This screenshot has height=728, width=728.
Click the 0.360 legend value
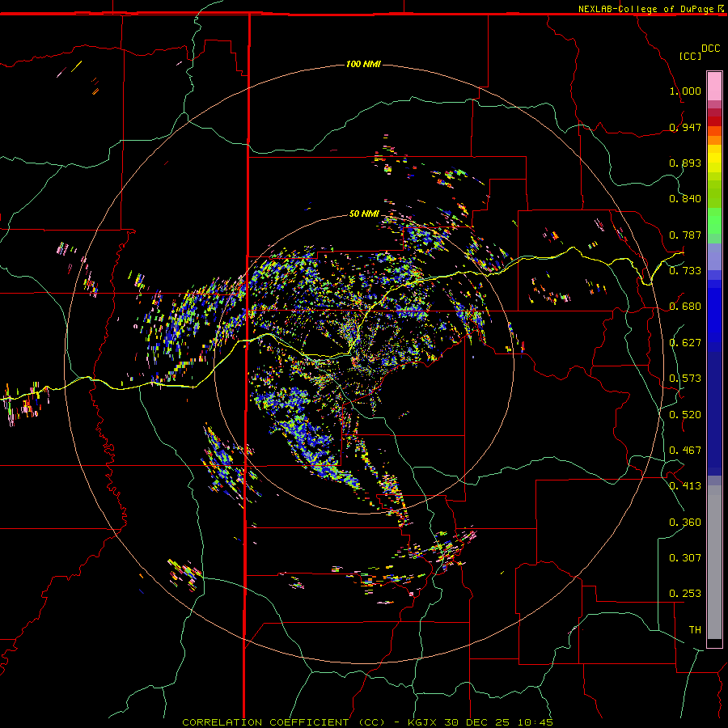pyautogui.click(x=685, y=522)
